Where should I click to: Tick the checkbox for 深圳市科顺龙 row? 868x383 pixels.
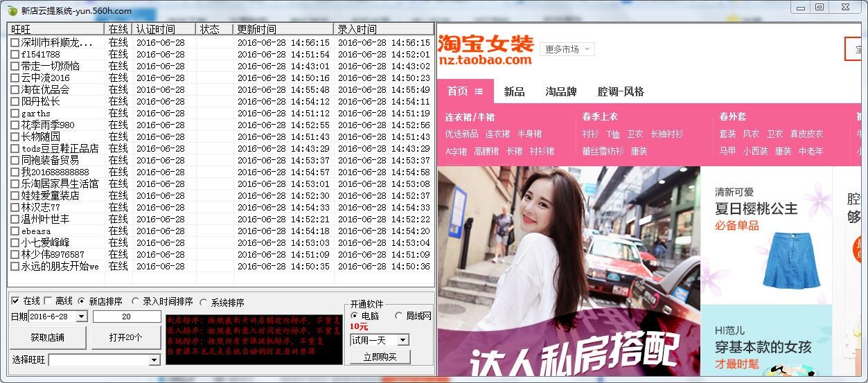(x=15, y=43)
